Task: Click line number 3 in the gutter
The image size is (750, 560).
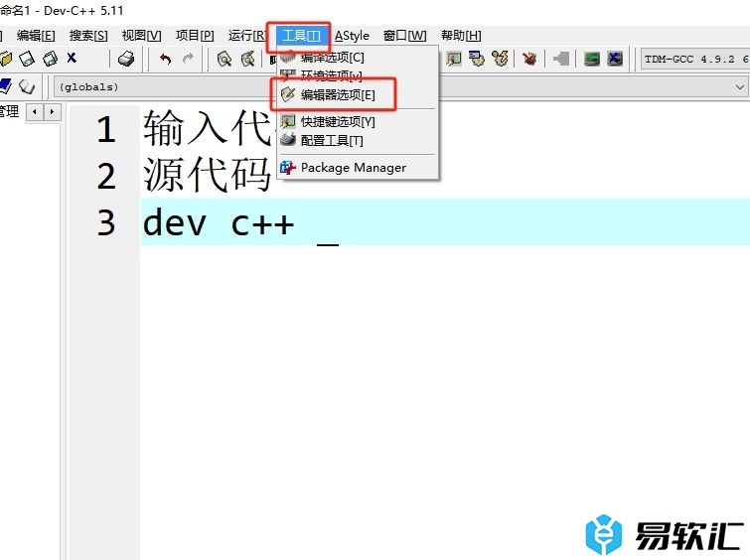Action: [106, 222]
